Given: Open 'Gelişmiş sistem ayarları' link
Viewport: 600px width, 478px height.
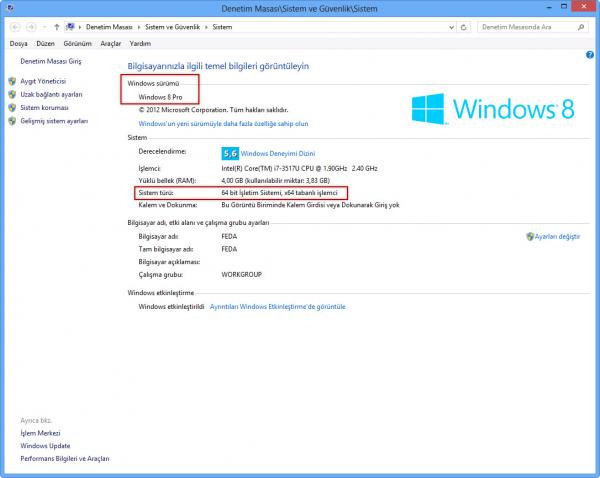Looking at the screenshot, I should coord(54,121).
